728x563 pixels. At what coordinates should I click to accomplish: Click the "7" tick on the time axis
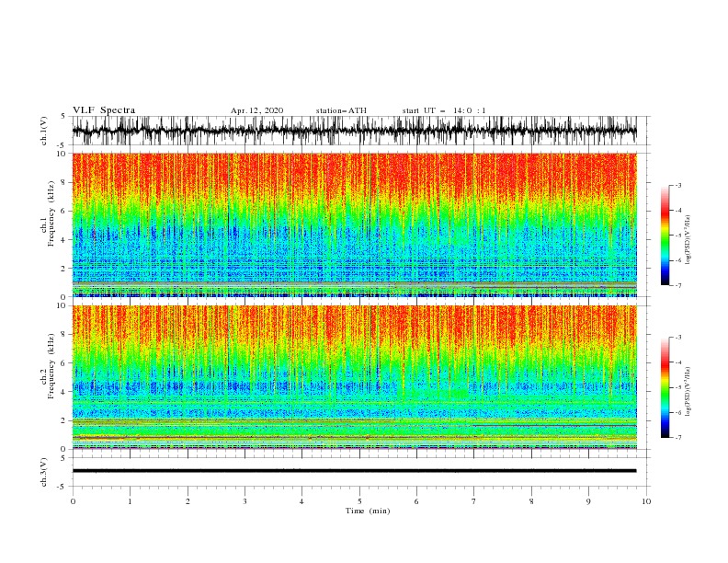click(x=474, y=501)
